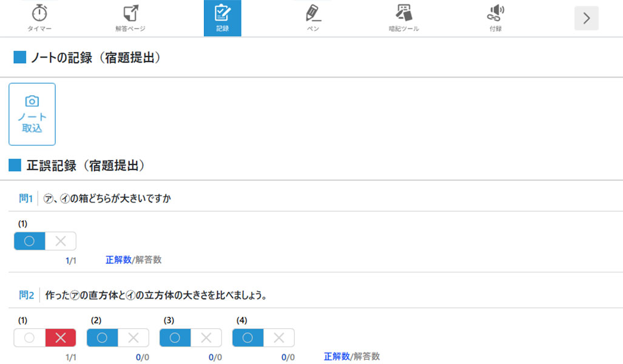Open the 解答ページ answer page
623x364 pixels.
(130, 17)
